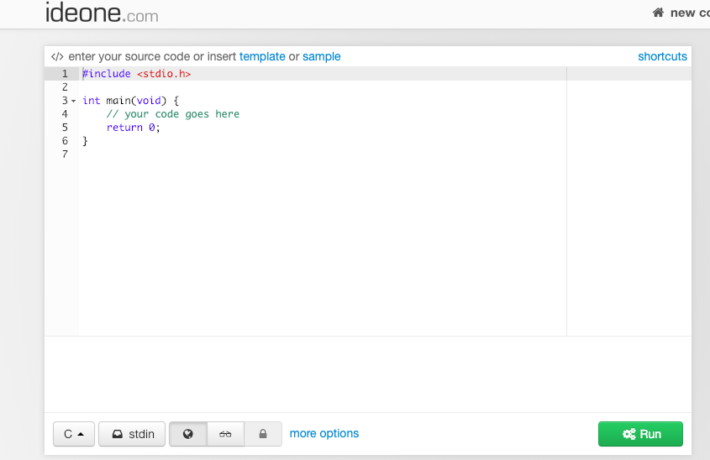Screen dimensions: 710x460
Task: Set visibility to private with lock icon
Action: point(263,434)
